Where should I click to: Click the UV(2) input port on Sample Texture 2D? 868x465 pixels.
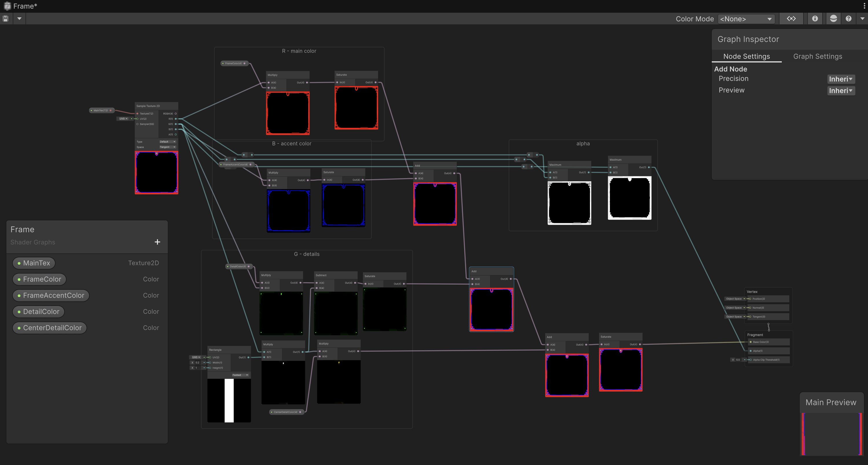point(137,119)
